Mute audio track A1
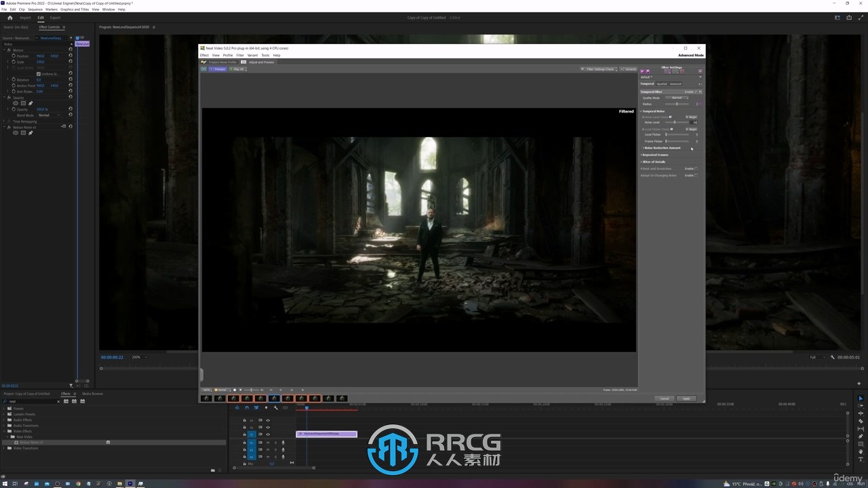This screenshot has height=488, width=868. (268, 443)
